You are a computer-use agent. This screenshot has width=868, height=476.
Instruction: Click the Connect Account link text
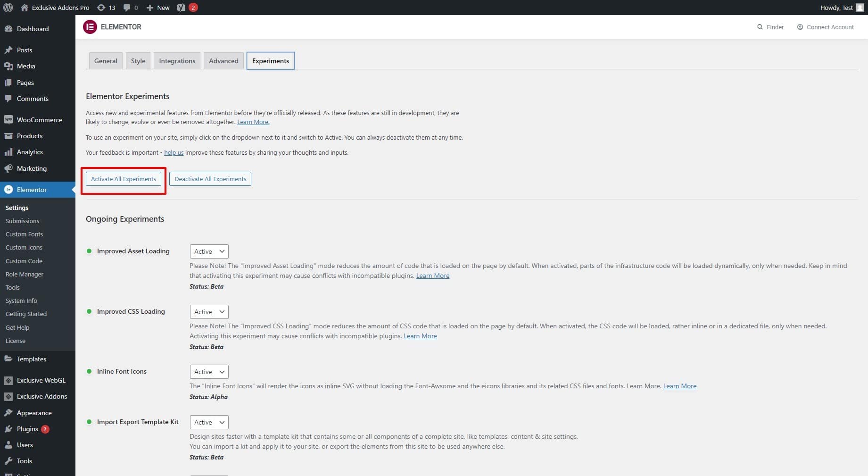point(830,27)
